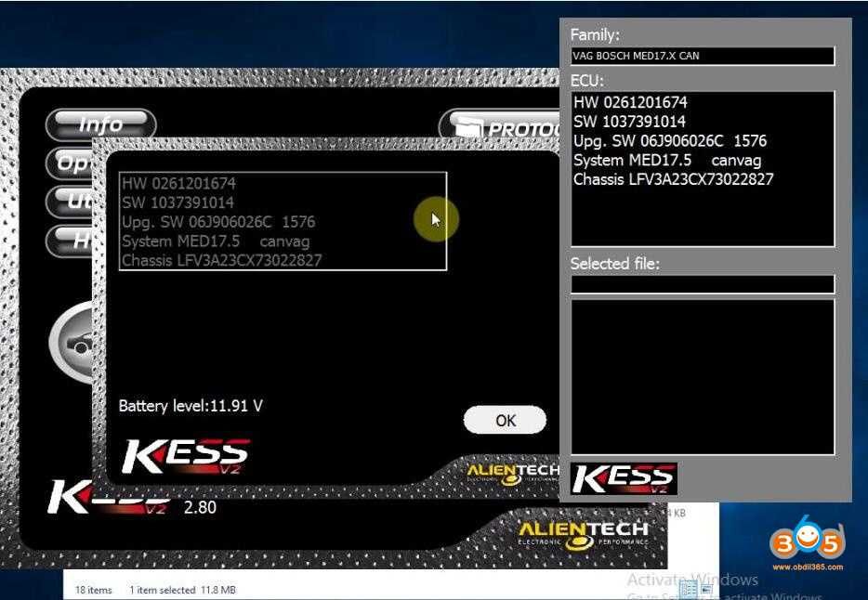The height and width of the screenshot is (600, 868).
Task: Click the empty Selected file field
Action: click(x=703, y=283)
